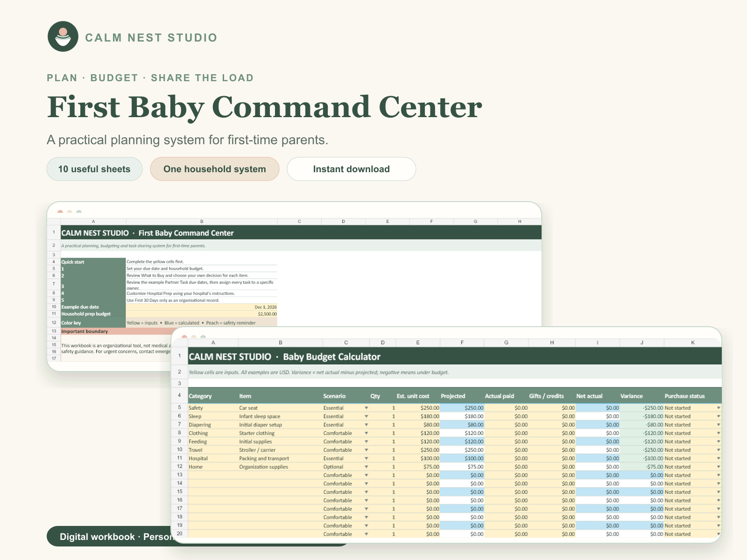Click the 'Instant download' pill
This screenshot has width=747, height=560.
pos(352,169)
